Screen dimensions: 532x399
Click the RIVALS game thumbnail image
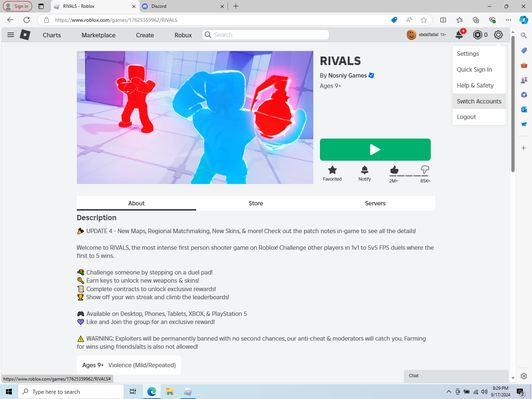pyautogui.click(x=195, y=117)
